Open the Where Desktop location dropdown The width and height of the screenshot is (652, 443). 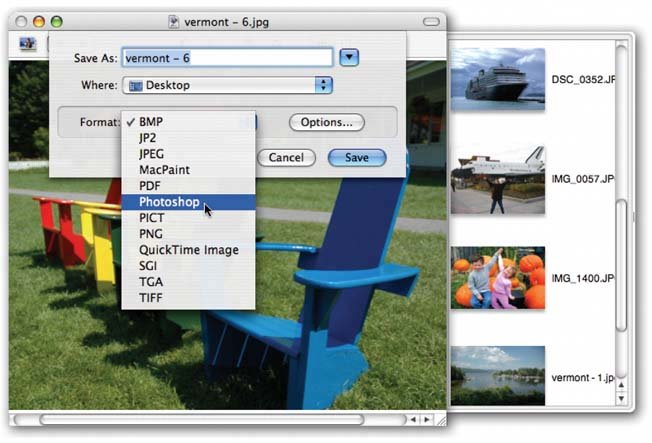pos(227,85)
